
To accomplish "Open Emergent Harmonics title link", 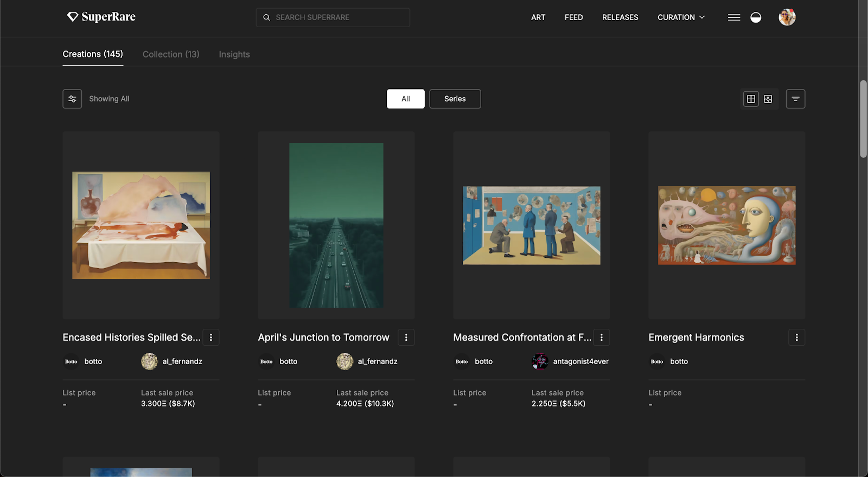I will point(696,338).
